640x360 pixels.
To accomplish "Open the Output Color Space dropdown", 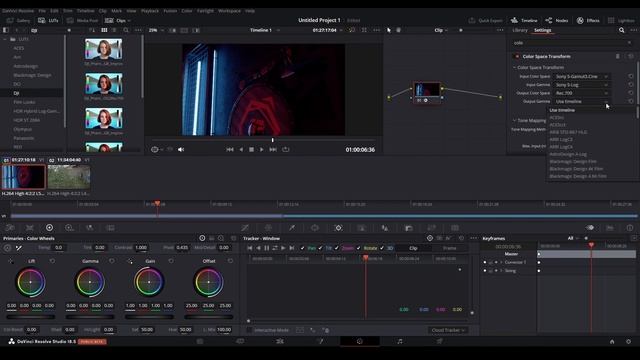I will click(582, 93).
